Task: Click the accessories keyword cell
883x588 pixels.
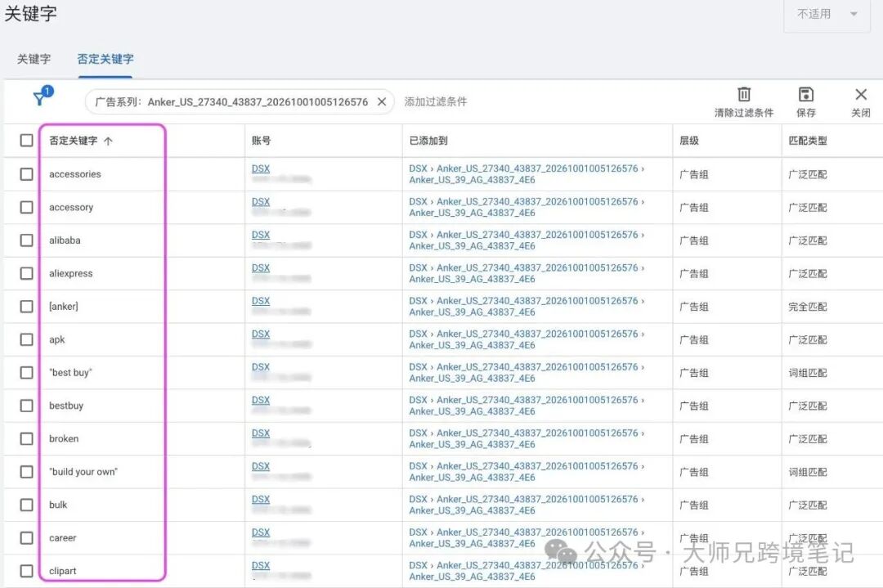Action: tap(75, 174)
